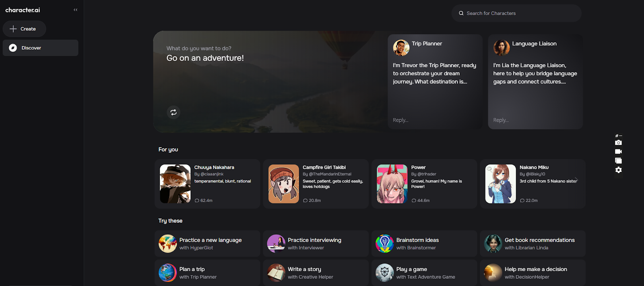This screenshot has height=286, width=644.
Task: Open Campfire Girl Takibi thumbnail
Action: [x=284, y=184]
